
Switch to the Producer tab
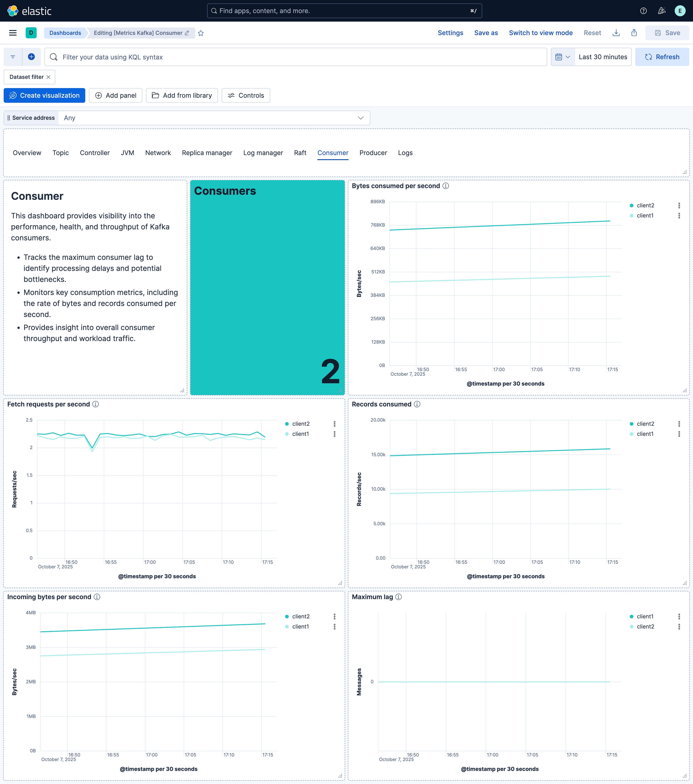373,153
